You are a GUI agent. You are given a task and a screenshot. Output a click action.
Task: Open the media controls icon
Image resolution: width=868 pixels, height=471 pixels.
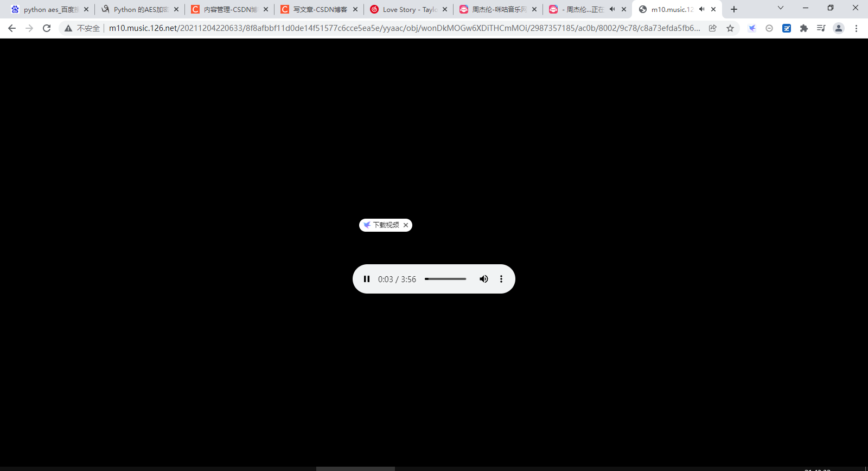[x=821, y=28]
